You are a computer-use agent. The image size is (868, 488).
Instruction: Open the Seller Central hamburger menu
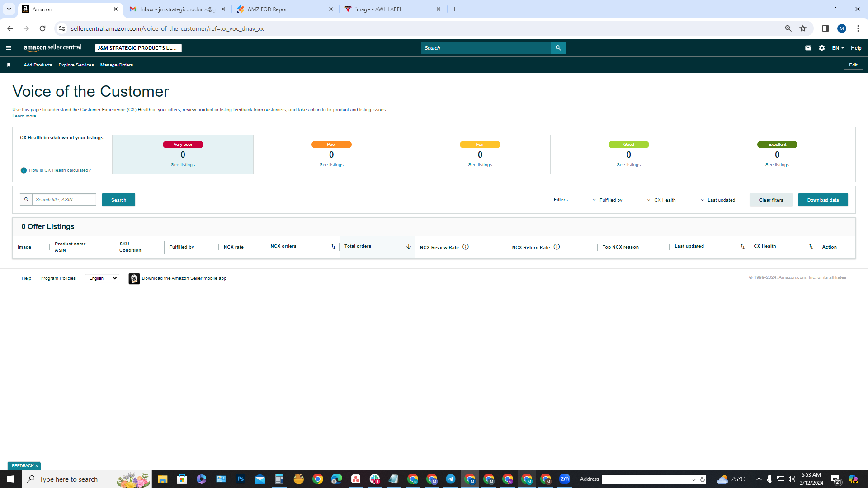click(9, 48)
